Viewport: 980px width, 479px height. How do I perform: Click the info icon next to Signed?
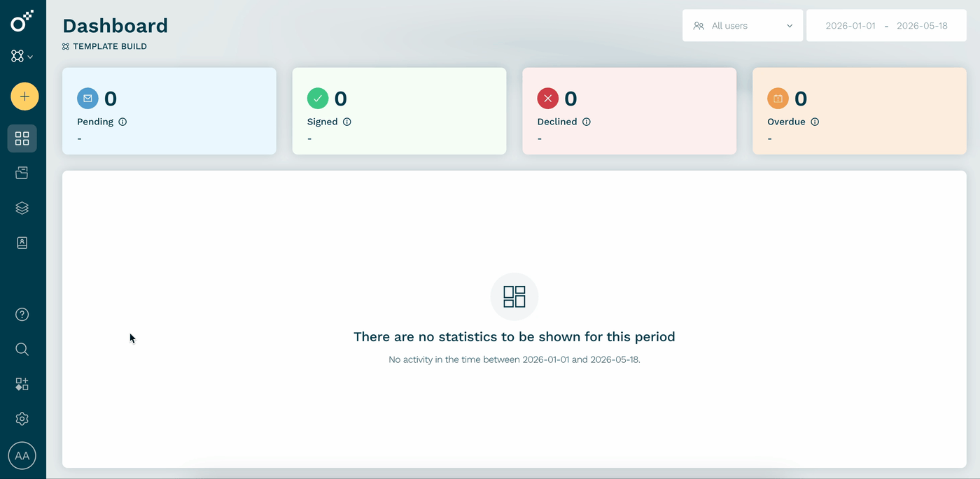[347, 122]
